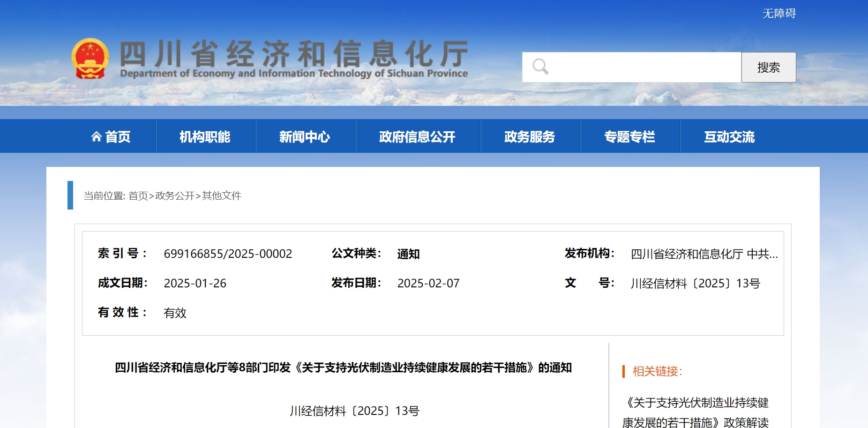Click the department title banner text
The image size is (868, 428).
point(294,59)
